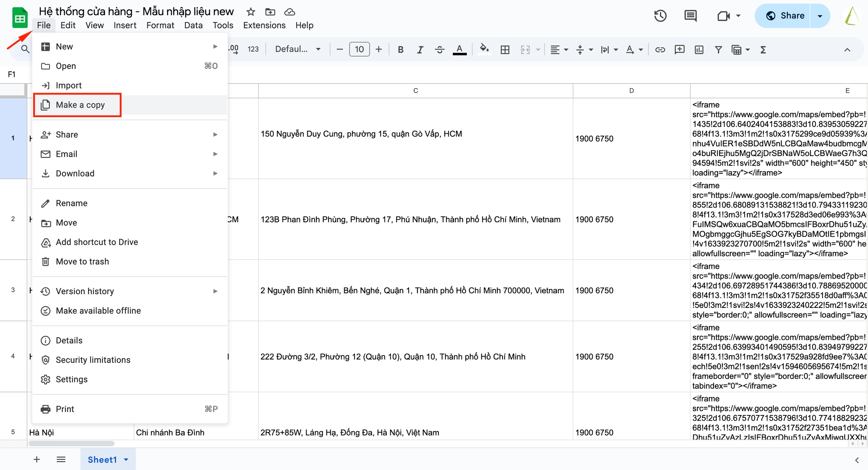This screenshot has width=868, height=470.
Task: Open the fill color picker
Action: pyautogui.click(x=484, y=49)
